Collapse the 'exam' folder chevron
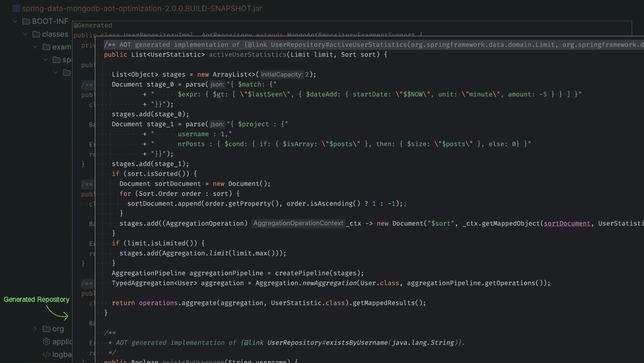 tap(35, 47)
